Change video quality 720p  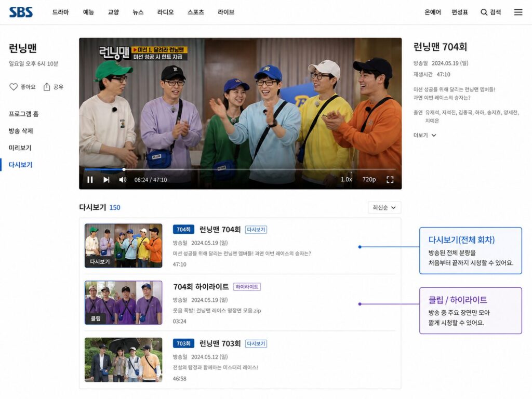[x=369, y=179]
